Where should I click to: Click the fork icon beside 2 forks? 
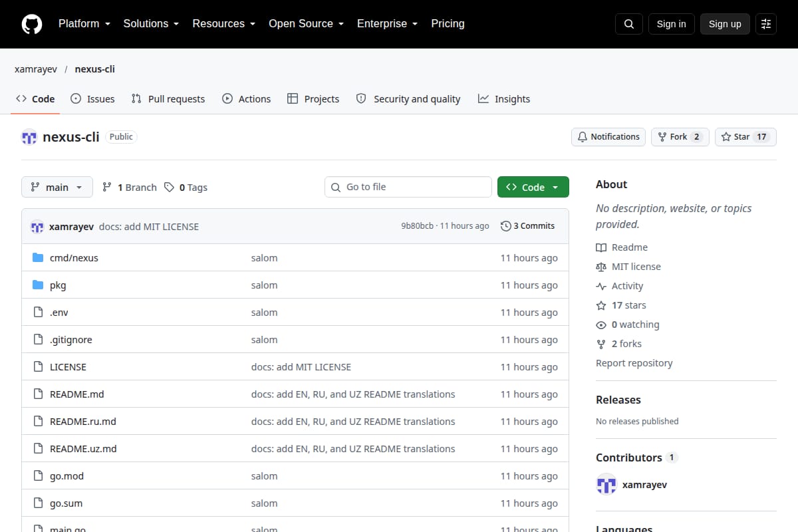point(601,344)
